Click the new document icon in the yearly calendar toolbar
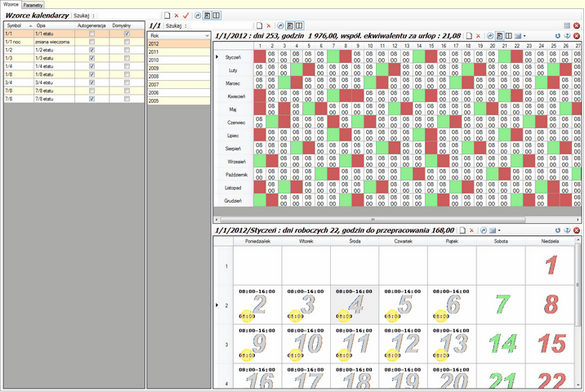Viewport: 585px width, 392px height. pos(469,36)
